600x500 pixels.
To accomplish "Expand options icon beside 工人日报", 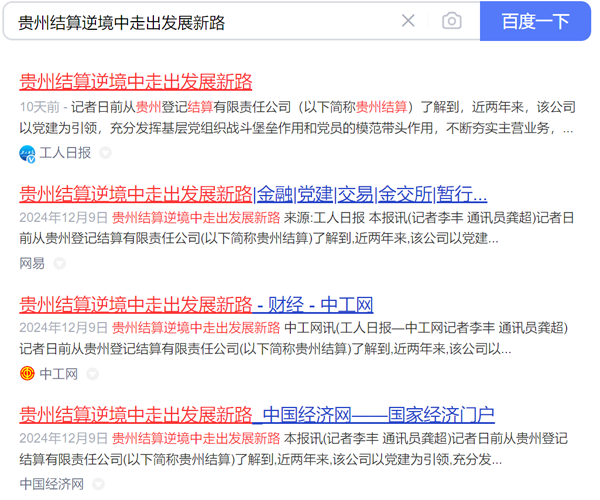I will point(105,153).
